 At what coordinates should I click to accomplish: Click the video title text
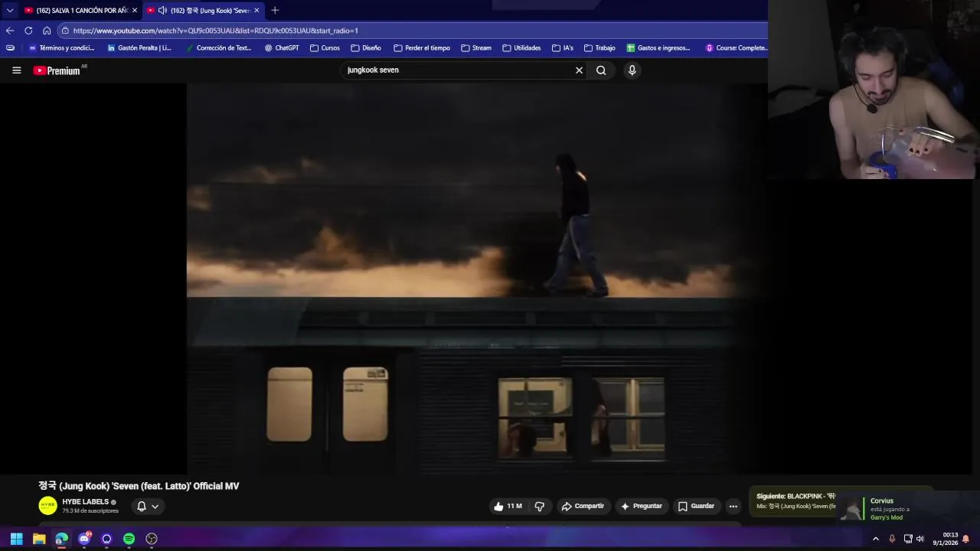pos(139,486)
